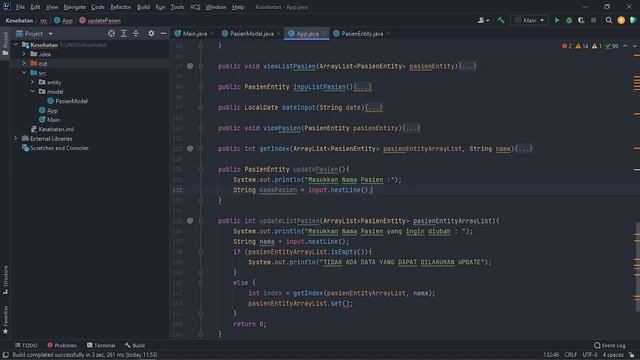Screen dimensions: 640x360
Task: Open the user account dropdown icon
Action: (x=483, y=20)
